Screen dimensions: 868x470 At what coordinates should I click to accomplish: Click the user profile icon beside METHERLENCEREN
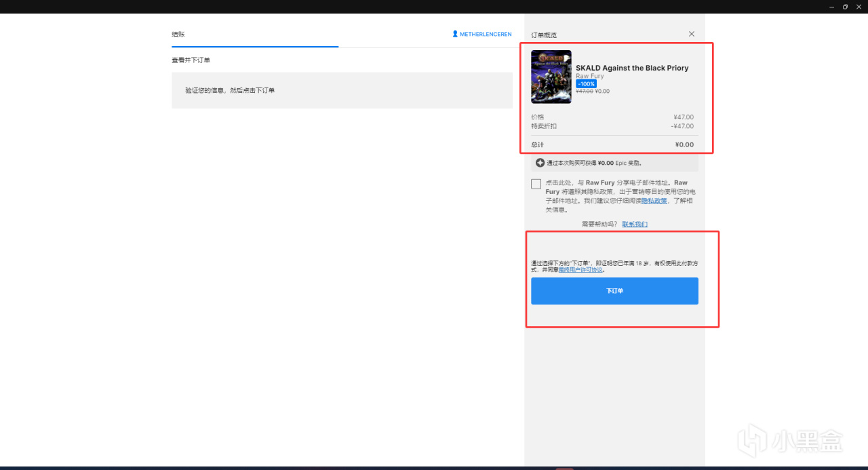click(455, 34)
